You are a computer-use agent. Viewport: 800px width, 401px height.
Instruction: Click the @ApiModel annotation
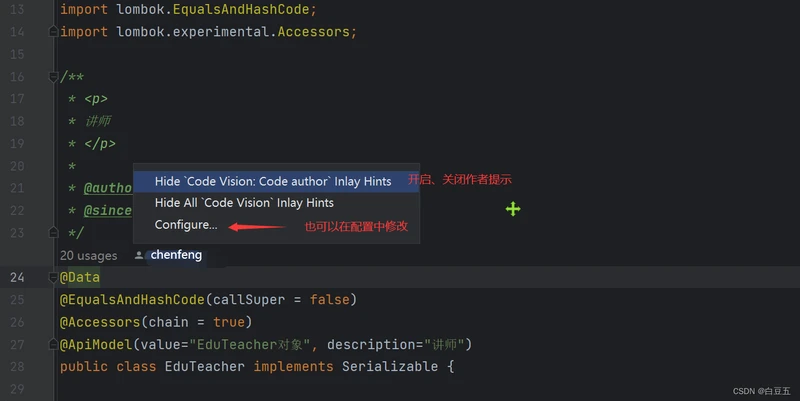click(96, 345)
